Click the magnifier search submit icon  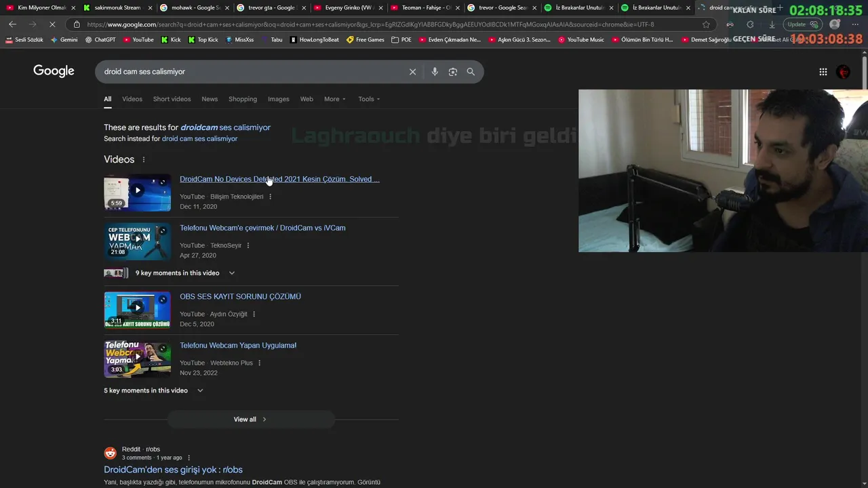tap(471, 72)
